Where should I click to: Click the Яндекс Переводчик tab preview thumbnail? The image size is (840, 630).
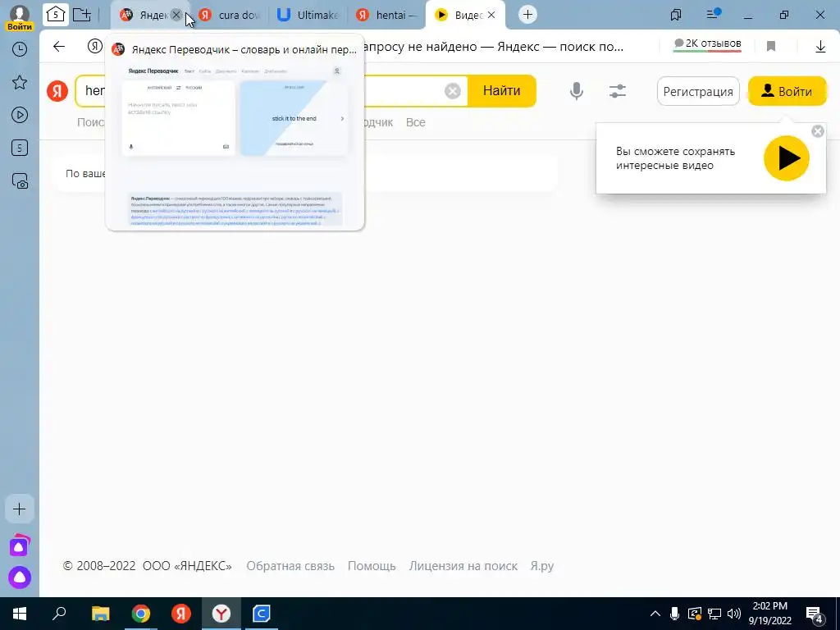tap(235, 146)
